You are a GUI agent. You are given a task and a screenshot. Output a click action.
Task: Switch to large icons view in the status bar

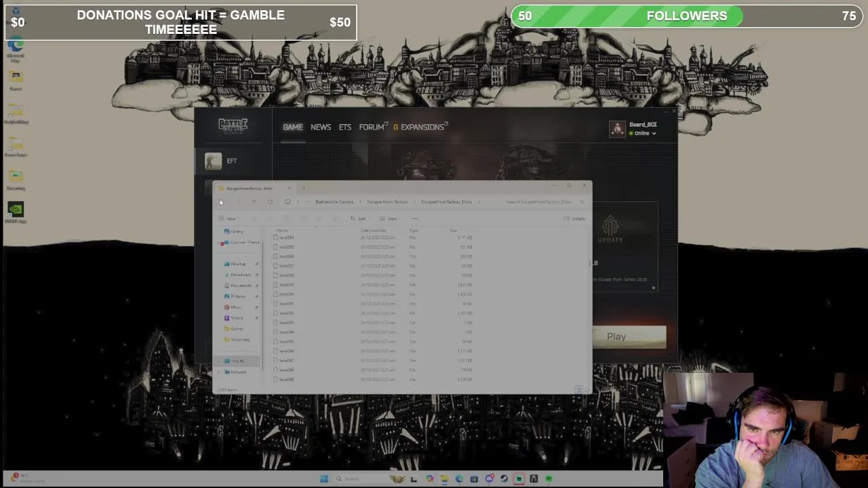coord(587,390)
